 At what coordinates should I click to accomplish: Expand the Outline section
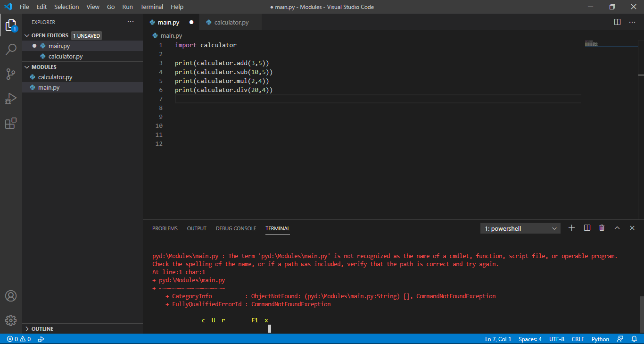[42, 329]
